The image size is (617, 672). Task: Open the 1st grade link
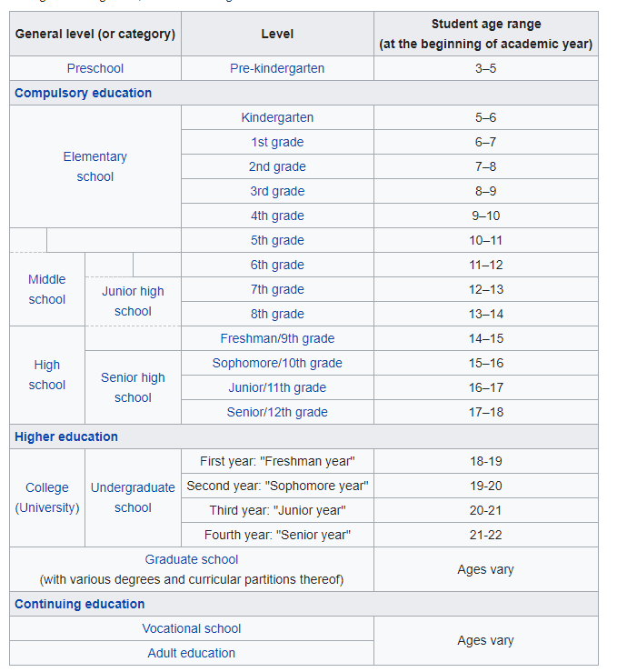click(277, 142)
